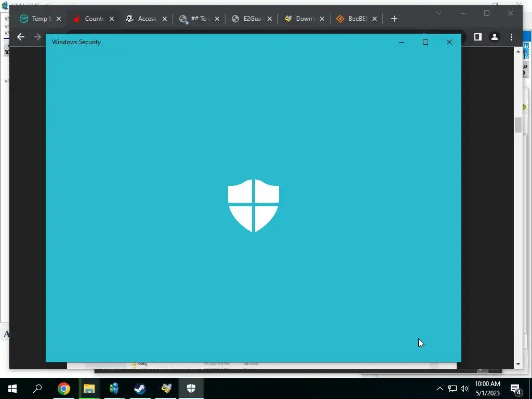The width and height of the screenshot is (532, 399).
Task: Open the blue figure taskbar app
Action: point(114,389)
